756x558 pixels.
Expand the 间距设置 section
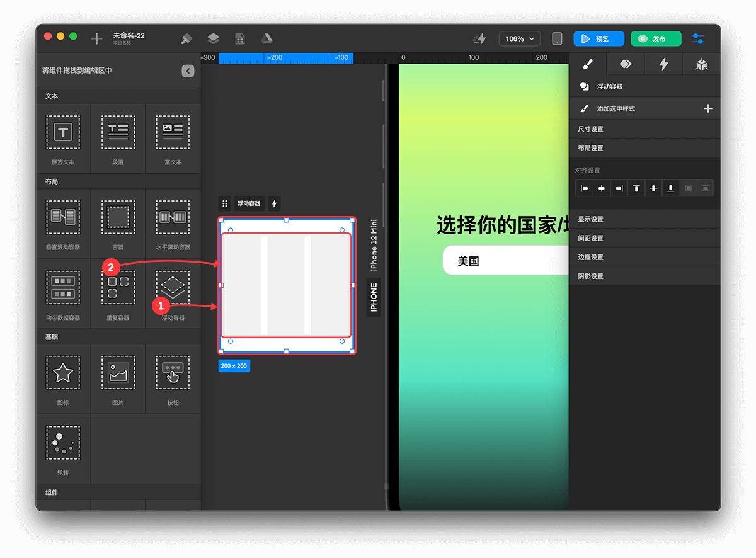tap(644, 238)
